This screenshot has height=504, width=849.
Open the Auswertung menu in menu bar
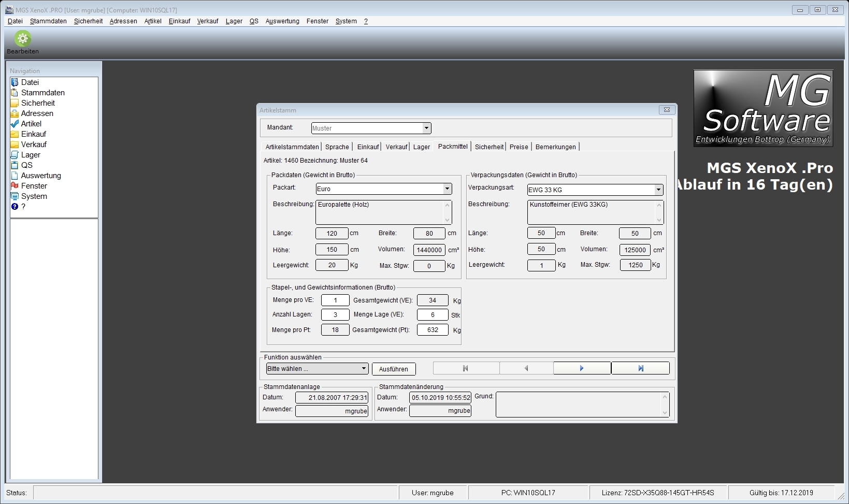[282, 21]
